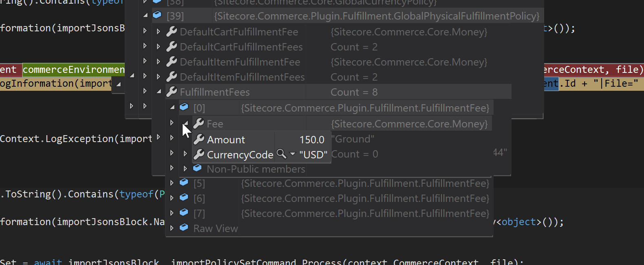Select the CurrencyCode value "USD"
Image resolution: width=644 pixels, height=265 pixels.
pos(313,155)
